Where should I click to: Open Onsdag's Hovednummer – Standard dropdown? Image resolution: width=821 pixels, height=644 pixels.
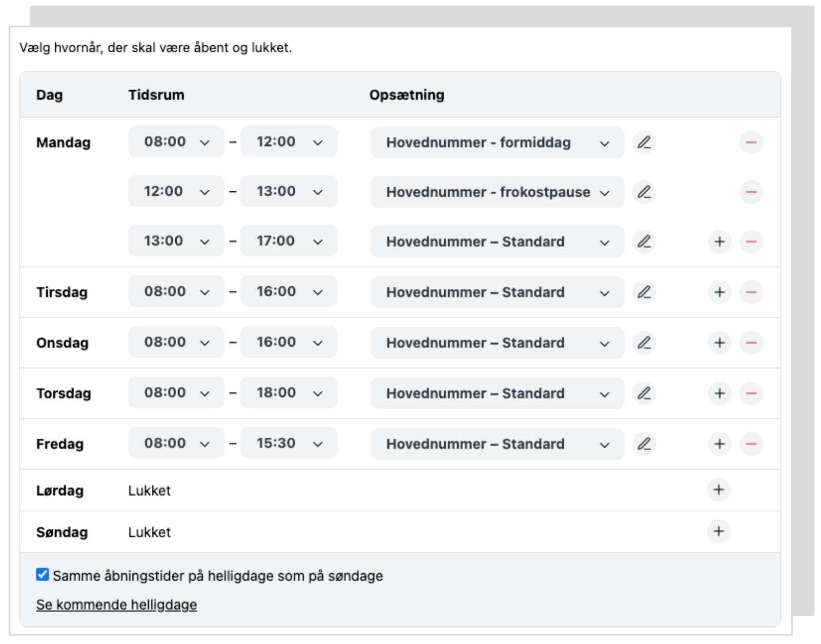497,342
